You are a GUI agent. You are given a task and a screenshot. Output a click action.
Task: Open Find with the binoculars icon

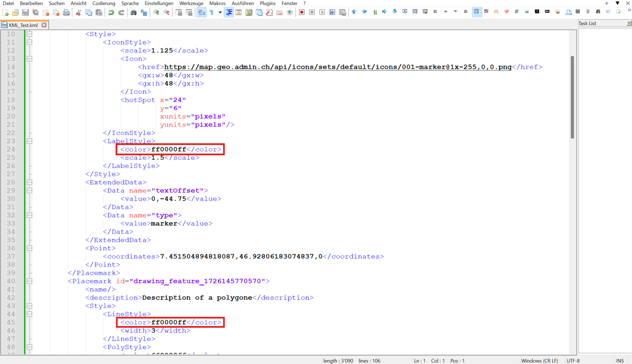click(133, 13)
